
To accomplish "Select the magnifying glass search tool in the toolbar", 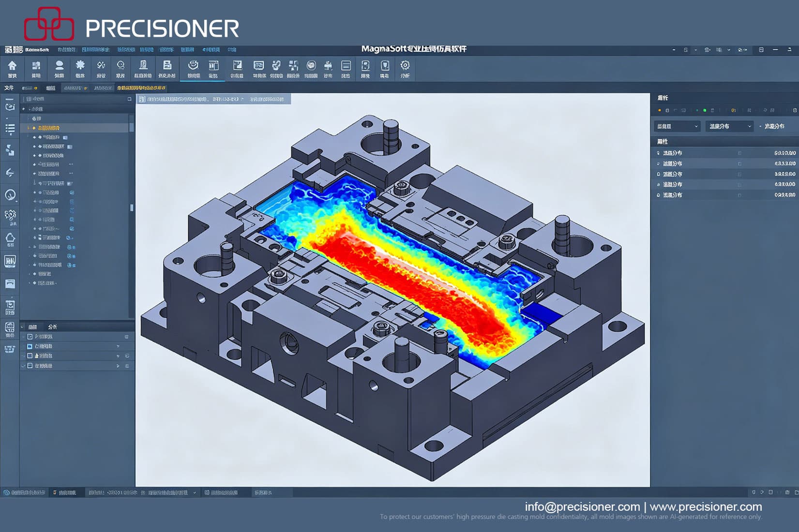I will (x=121, y=65).
